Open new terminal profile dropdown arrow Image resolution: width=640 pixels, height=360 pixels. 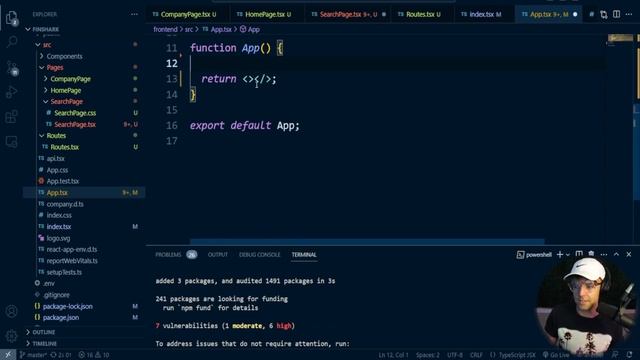(x=568, y=255)
